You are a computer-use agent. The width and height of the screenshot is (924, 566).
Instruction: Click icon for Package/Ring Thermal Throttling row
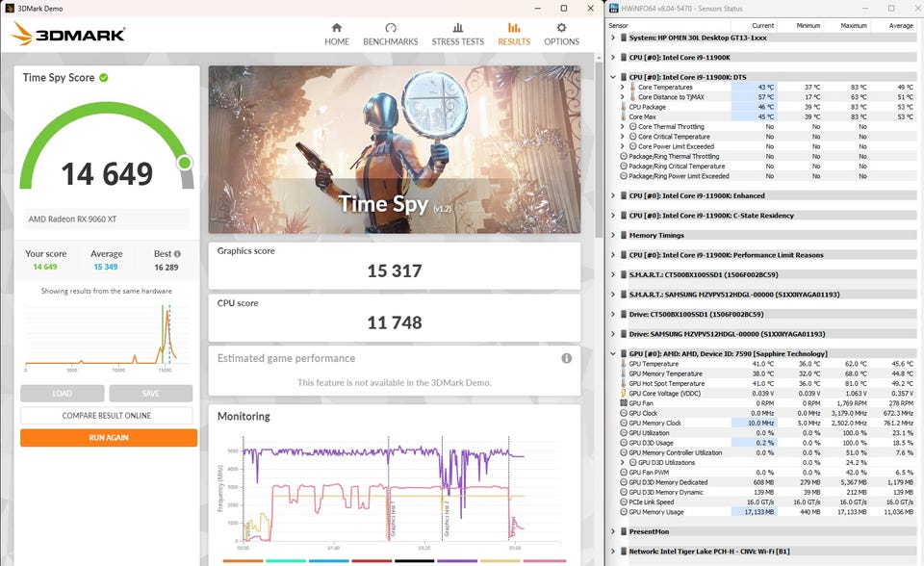coord(624,156)
